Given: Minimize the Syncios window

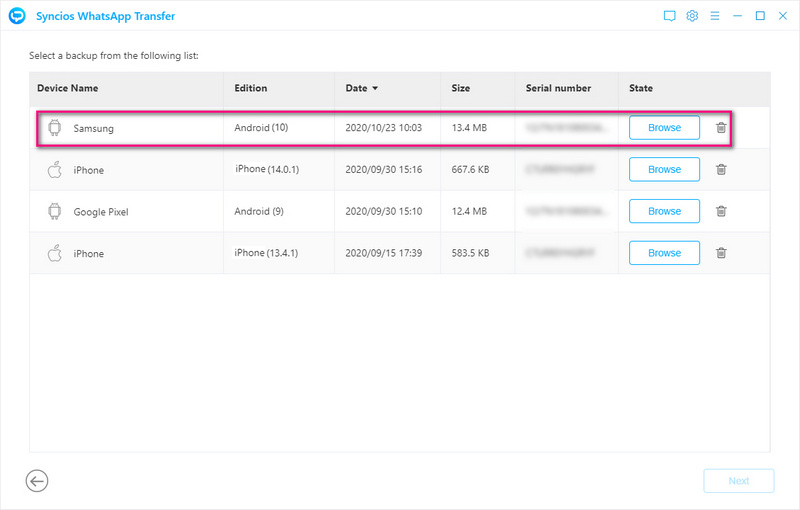Looking at the screenshot, I should click(737, 16).
